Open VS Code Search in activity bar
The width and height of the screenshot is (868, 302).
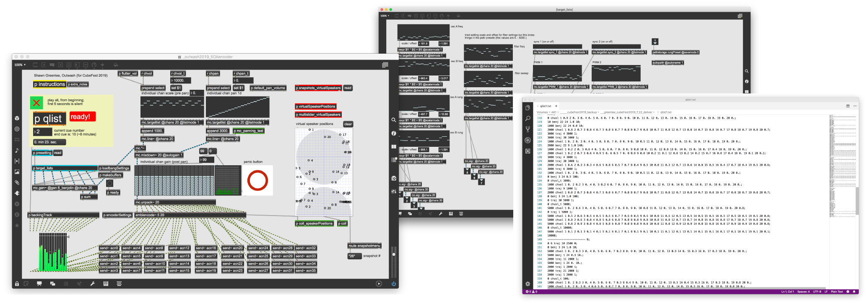click(528, 119)
